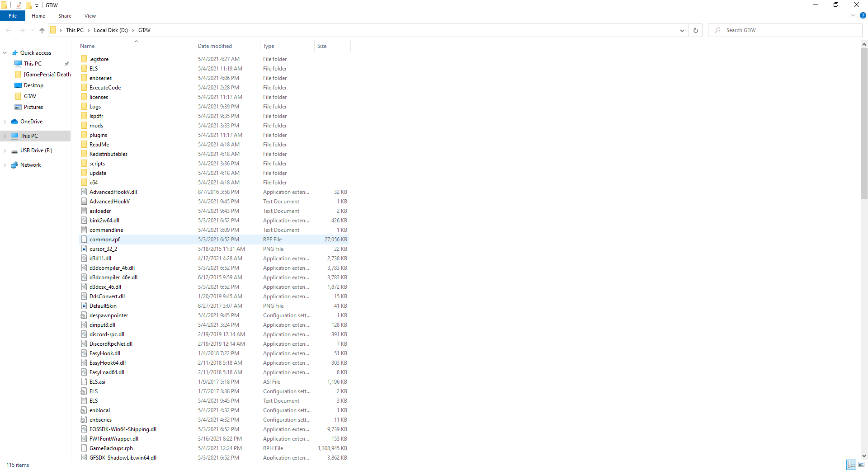Select pinned This PC under Quick access
This screenshot has height=470, width=868.
coord(33,64)
